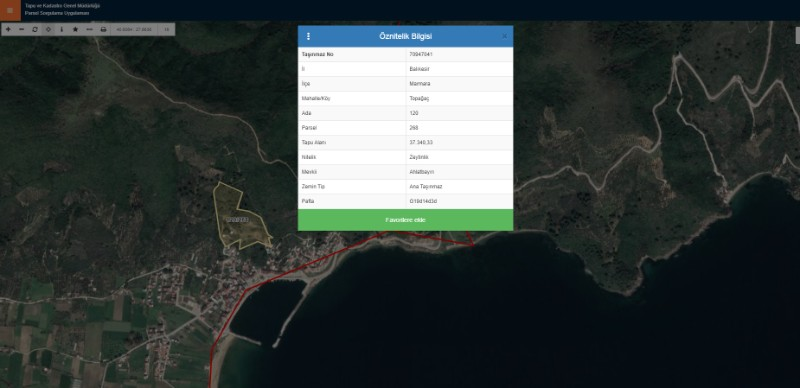Zoom out with the minus tool

21,29
